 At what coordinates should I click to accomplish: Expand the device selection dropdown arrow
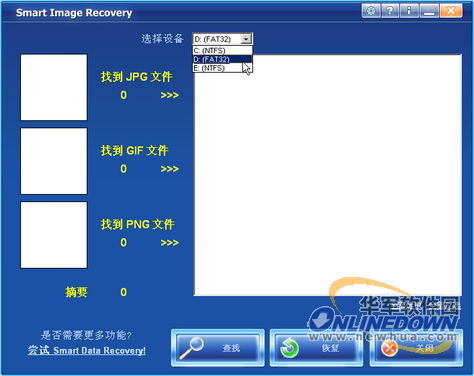click(246, 39)
